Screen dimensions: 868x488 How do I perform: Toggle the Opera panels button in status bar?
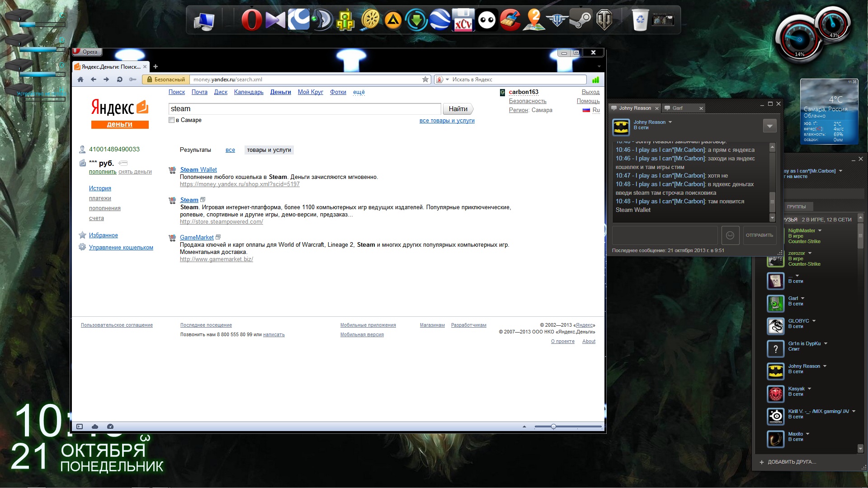[80, 427]
